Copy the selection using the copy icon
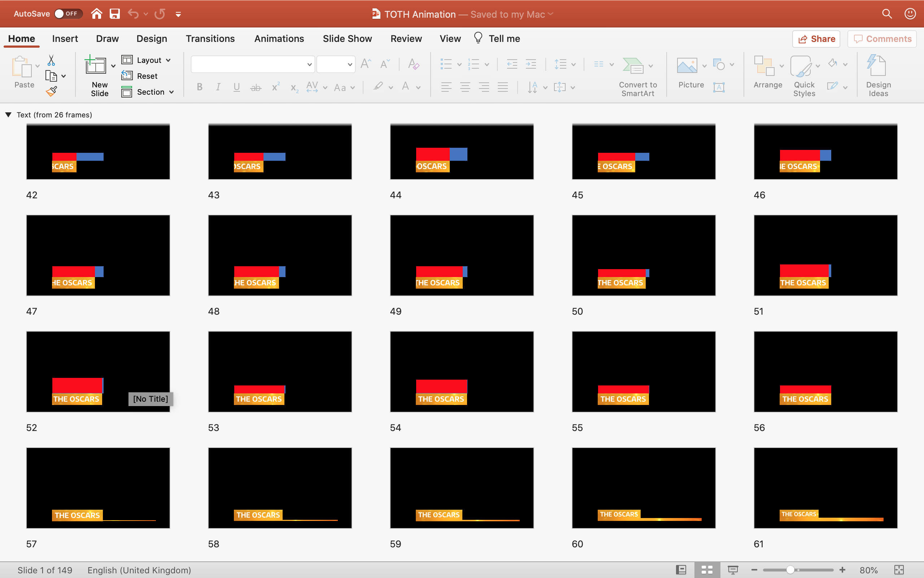Image resolution: width=924 pixels, height=578 pixels. coord(51,76)
